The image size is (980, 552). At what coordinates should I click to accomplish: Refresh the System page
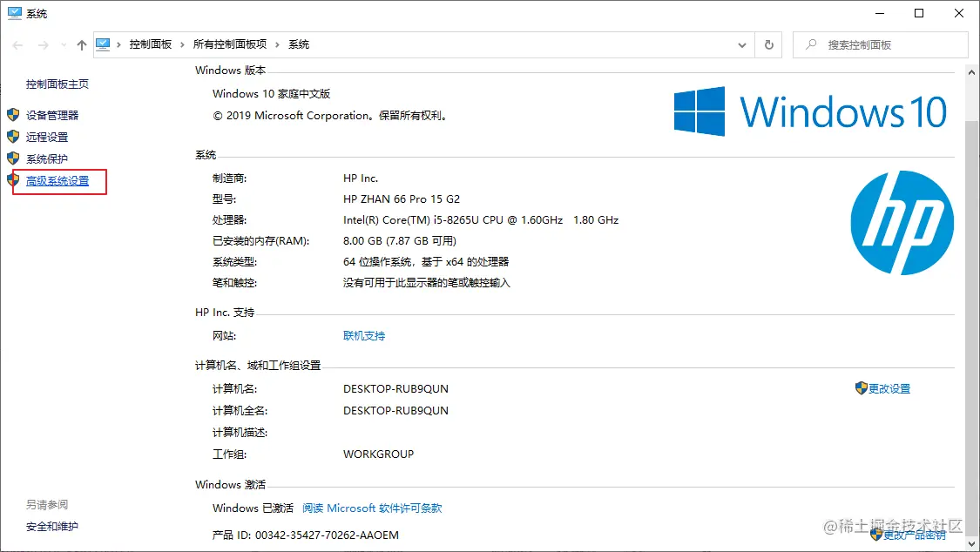[x=768, y=45]
